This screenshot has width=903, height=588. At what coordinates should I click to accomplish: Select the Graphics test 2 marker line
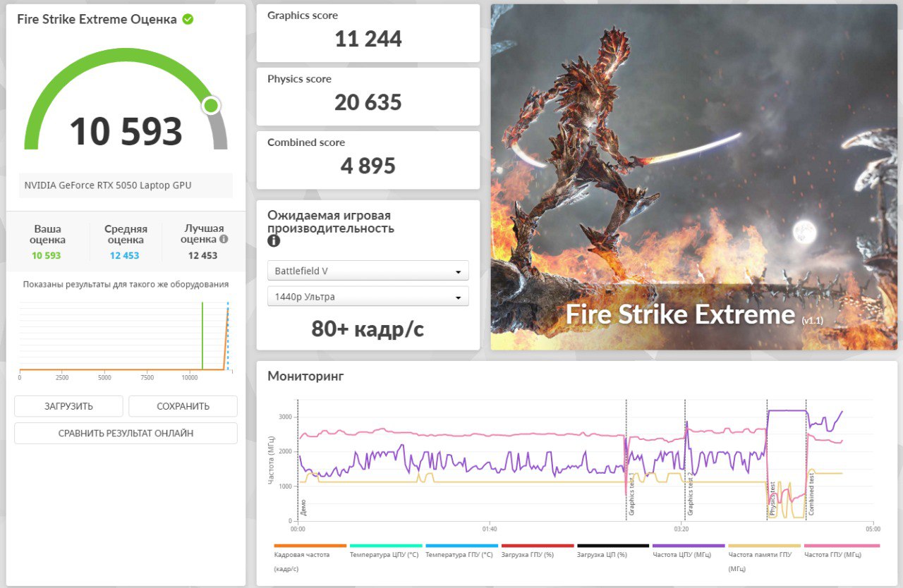[x=685, y=460]
